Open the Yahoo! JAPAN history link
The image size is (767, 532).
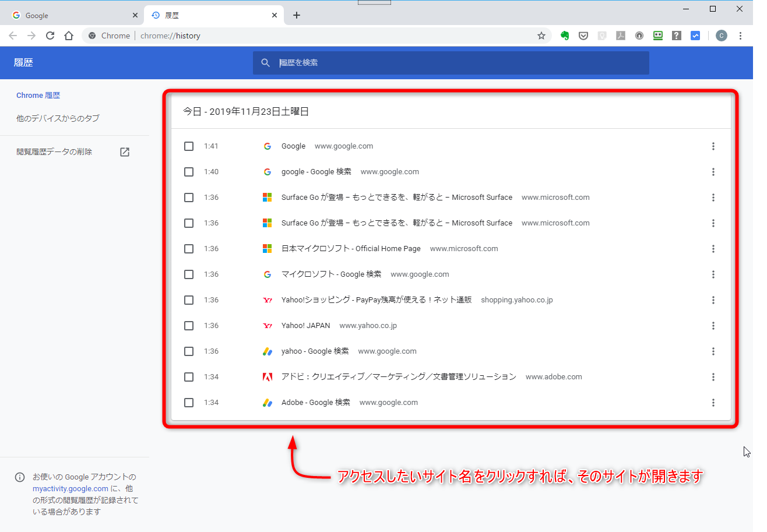click(305, 326)
